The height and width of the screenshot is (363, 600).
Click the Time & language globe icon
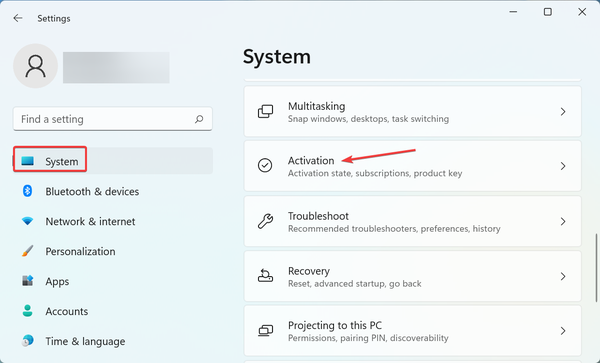[28, 340]
